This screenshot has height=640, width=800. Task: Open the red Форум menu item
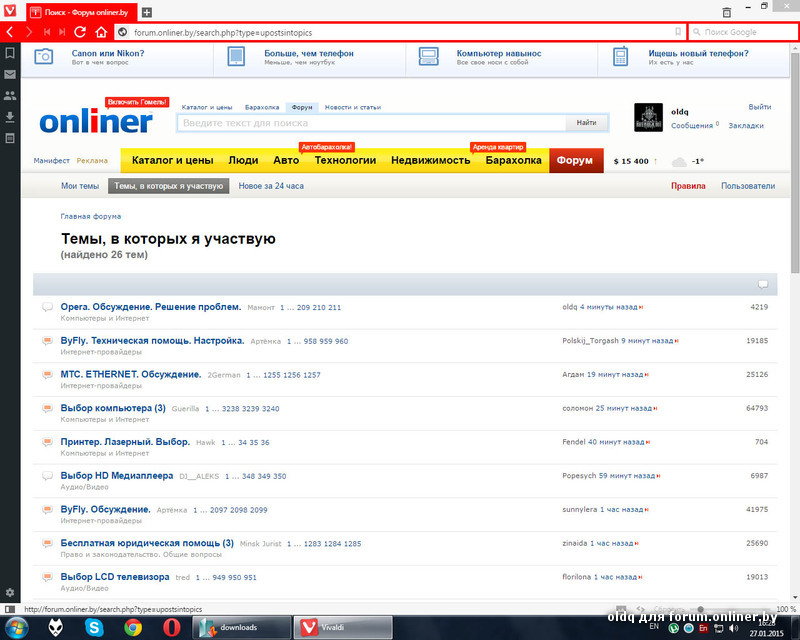coord(576,160)
